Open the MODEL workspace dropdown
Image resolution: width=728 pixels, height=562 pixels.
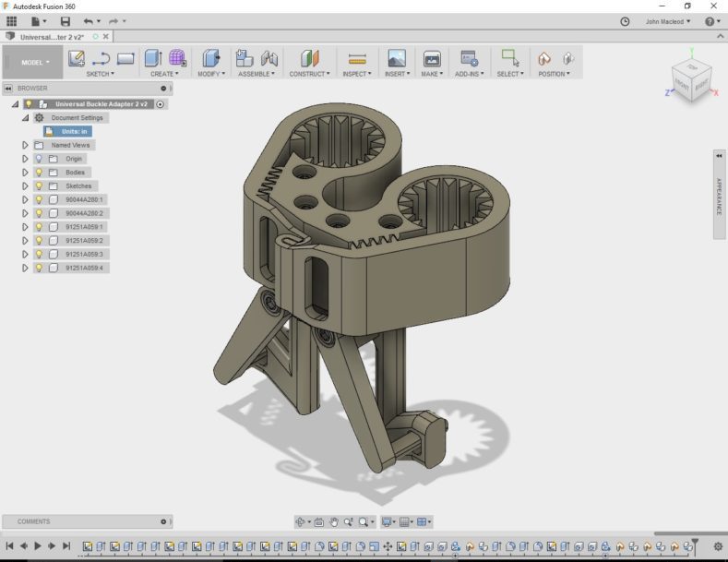coord(33,63)
